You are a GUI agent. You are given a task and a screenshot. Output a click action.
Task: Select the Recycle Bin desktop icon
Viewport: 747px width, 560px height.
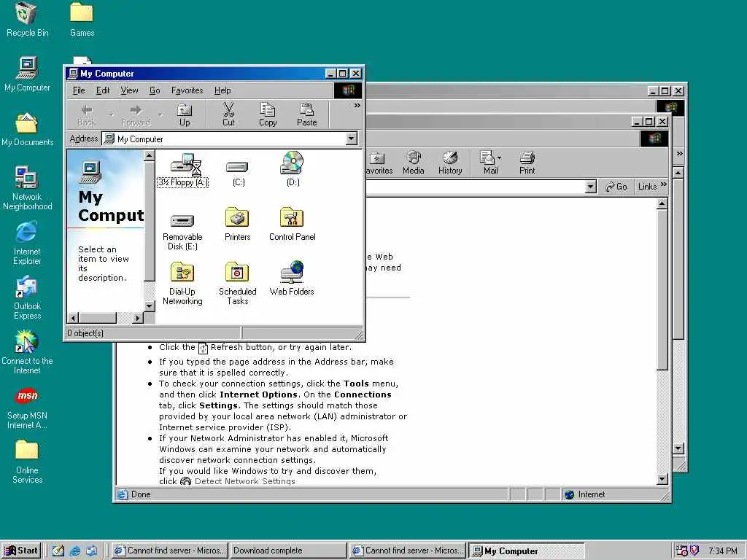(x=27, y=20)
